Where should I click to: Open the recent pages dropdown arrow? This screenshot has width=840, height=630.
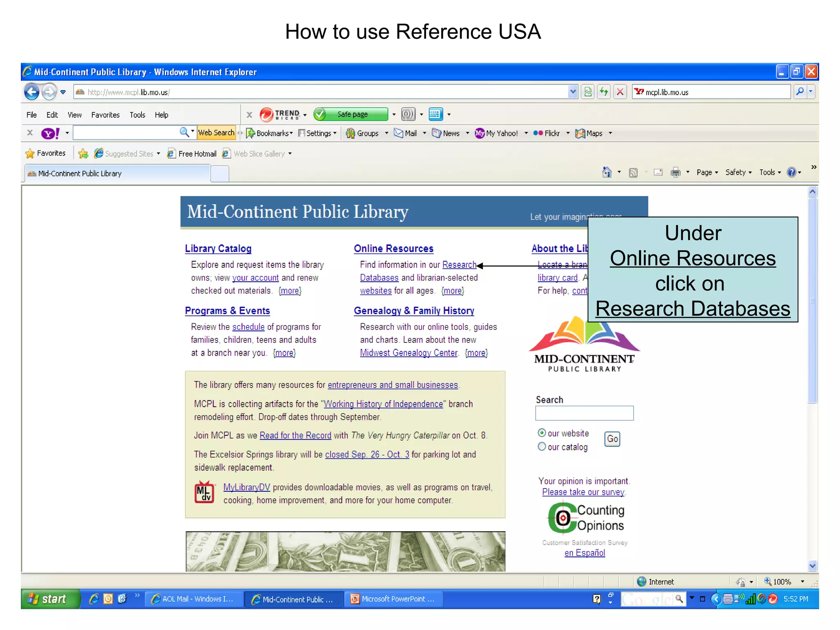tap(63, 92)
